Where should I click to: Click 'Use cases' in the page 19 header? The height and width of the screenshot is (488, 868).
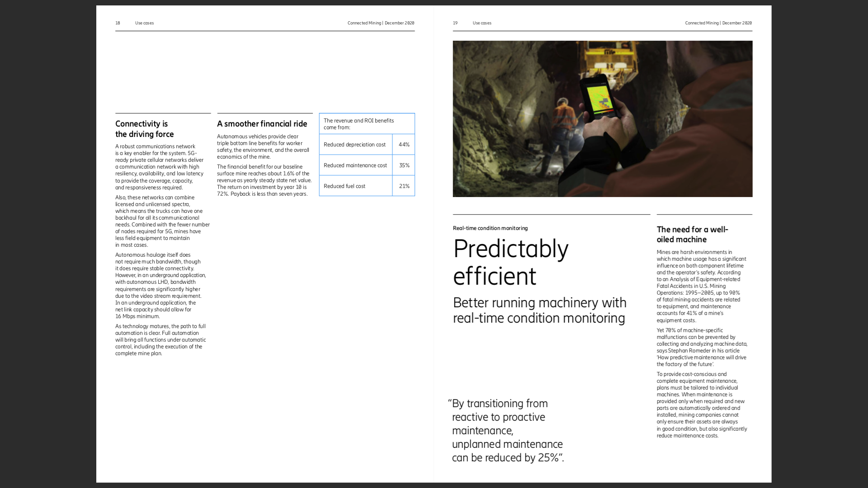[x=482, y=23]
